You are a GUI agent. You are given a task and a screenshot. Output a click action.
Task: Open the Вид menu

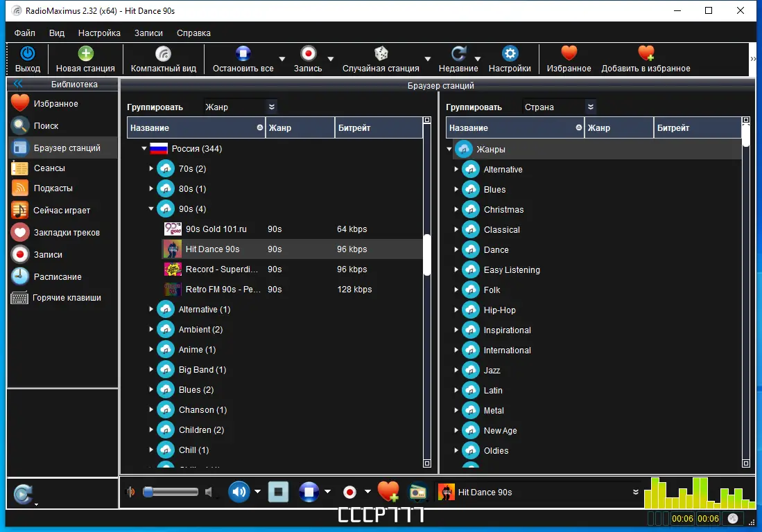click(57, 33)
